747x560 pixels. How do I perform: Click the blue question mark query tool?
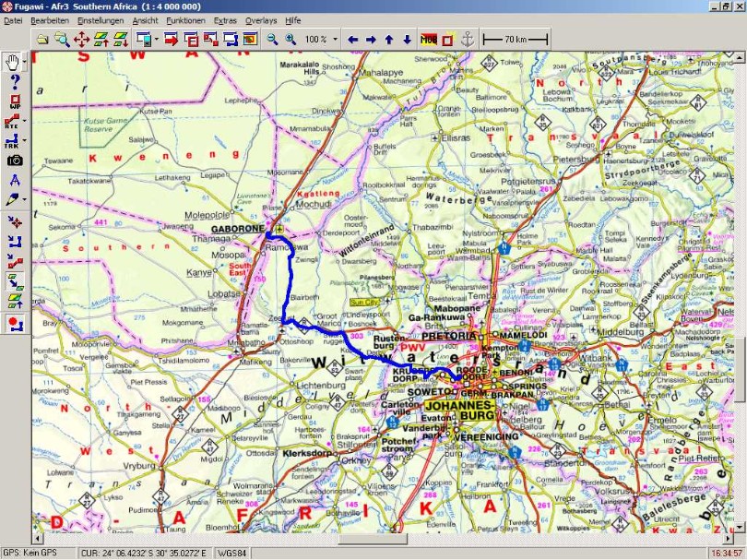(x=14, y=81)
